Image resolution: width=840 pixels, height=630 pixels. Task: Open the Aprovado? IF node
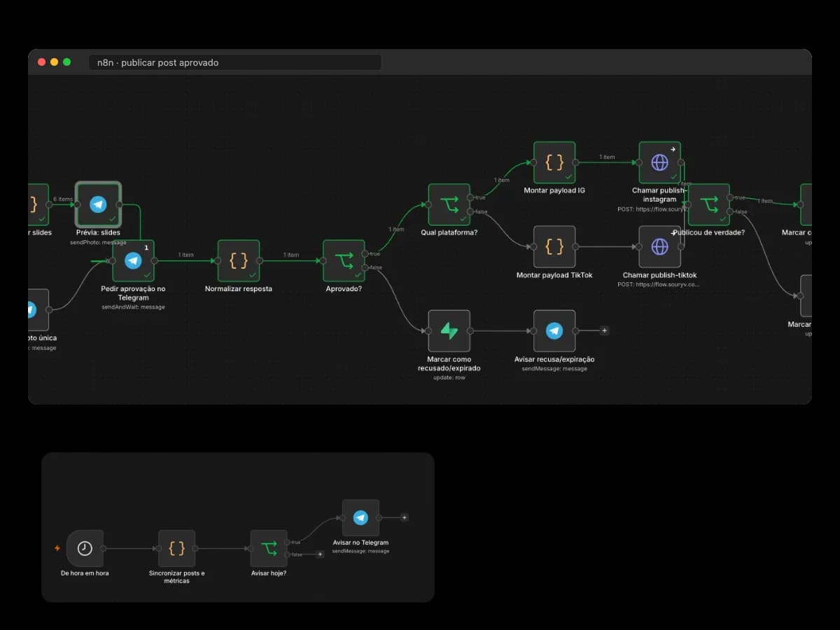tap(344, 260)
